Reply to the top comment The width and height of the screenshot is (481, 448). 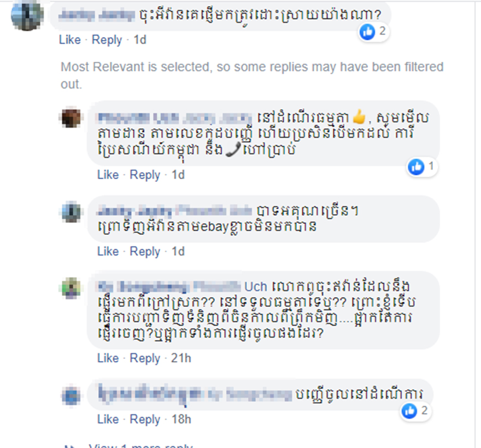(107, 40)
